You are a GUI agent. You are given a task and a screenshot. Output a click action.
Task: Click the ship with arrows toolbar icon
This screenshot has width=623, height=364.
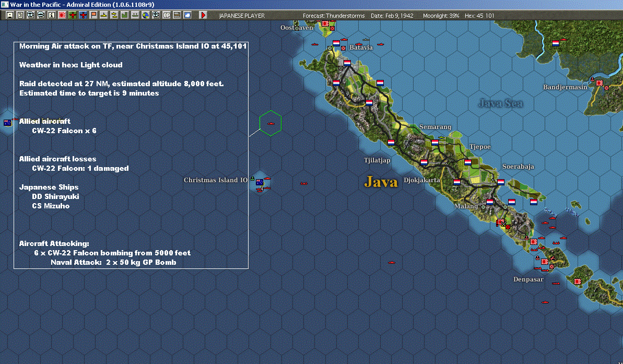point(135,15)
